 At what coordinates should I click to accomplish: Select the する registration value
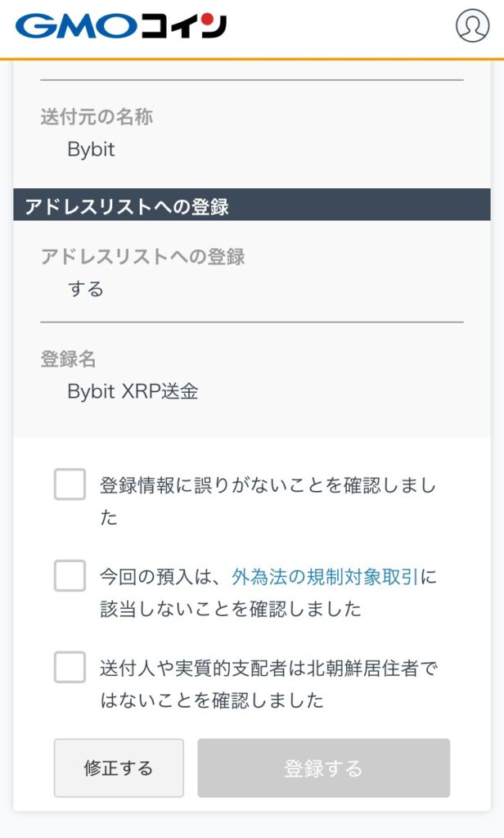tap(85, 289)
